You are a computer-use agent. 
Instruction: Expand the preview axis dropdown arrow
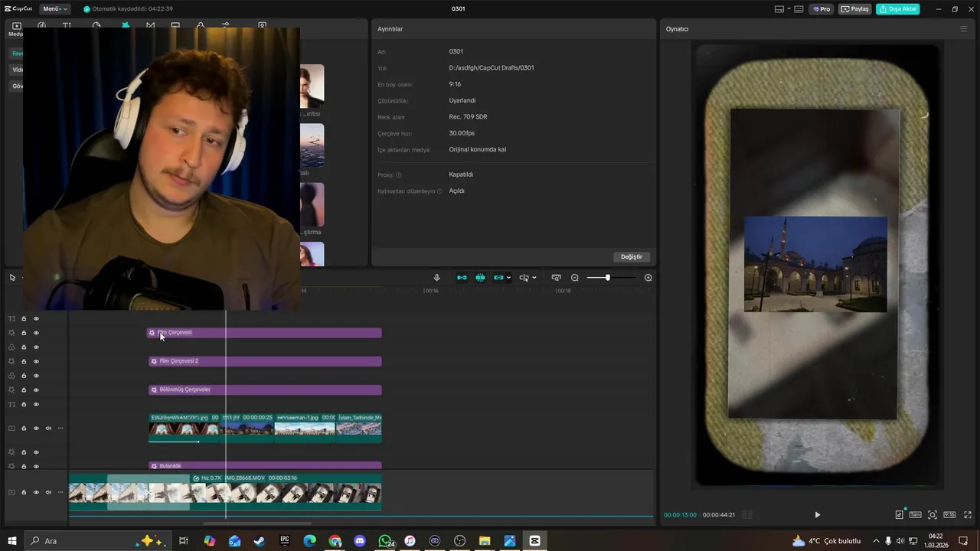pyautogui.click(x=534, y=278)
